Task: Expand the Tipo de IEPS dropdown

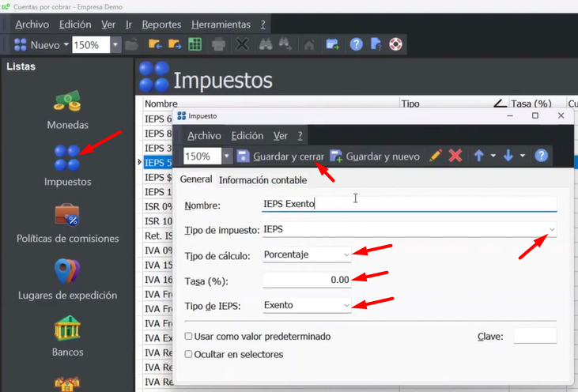Action: pyautogui.click(x=346, y=305)
